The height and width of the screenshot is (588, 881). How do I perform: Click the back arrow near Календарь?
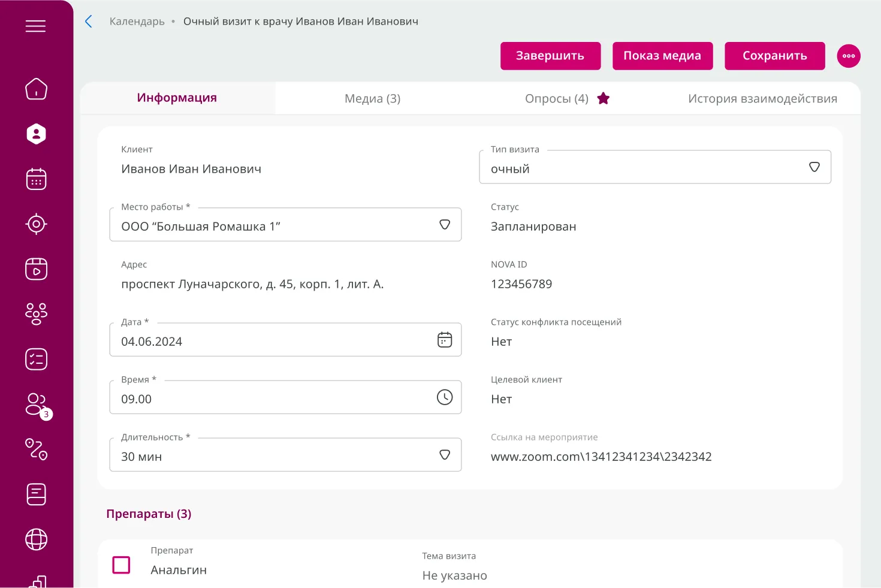pos(89,22)
